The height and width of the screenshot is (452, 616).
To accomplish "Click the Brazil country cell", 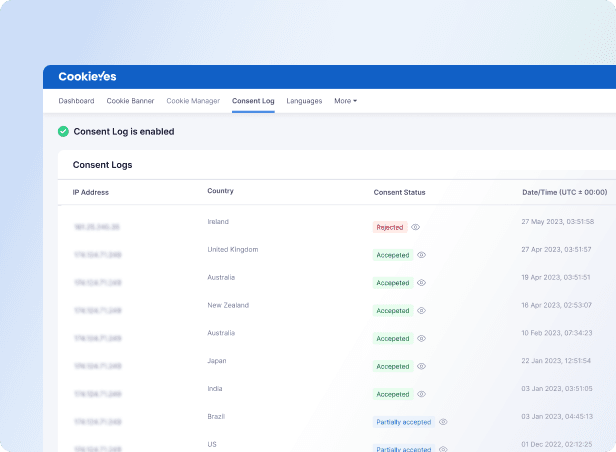I will click(216, 416).
